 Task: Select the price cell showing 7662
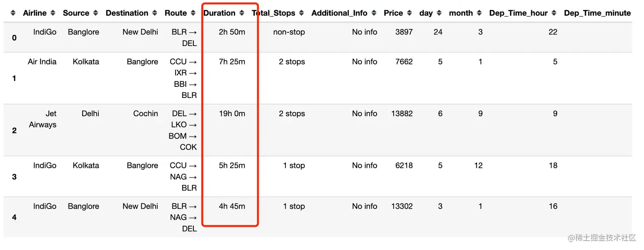click(x=404, y=62)
